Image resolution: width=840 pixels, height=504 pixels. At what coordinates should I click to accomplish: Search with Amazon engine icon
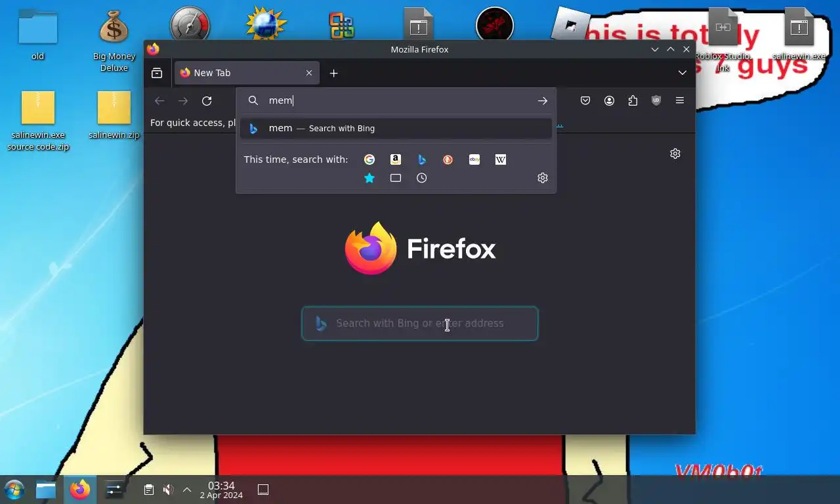[396, 159]
